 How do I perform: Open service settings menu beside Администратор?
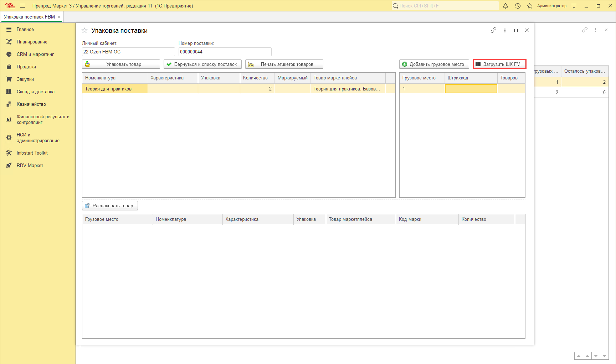pos(574,6)
